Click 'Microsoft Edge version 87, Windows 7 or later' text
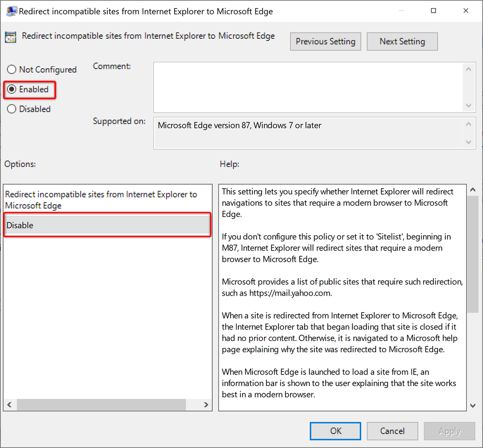483x448 pixels. 239,125
